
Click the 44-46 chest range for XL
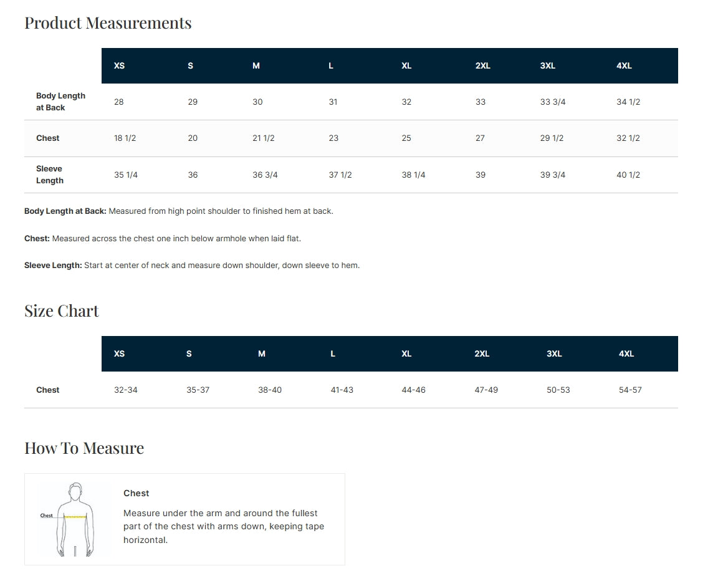[x=413, y=390]
